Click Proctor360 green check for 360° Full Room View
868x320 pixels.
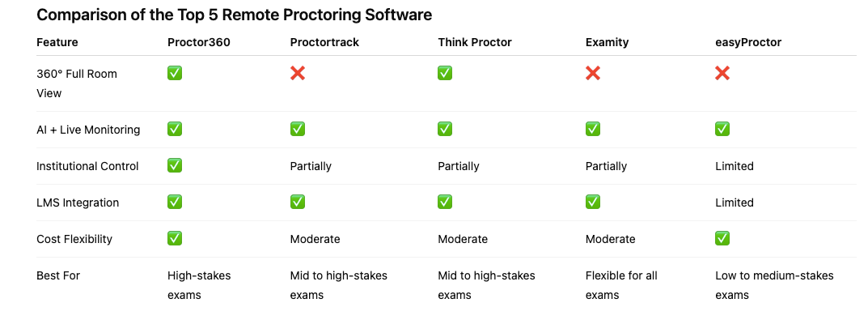tap(175, 73)
